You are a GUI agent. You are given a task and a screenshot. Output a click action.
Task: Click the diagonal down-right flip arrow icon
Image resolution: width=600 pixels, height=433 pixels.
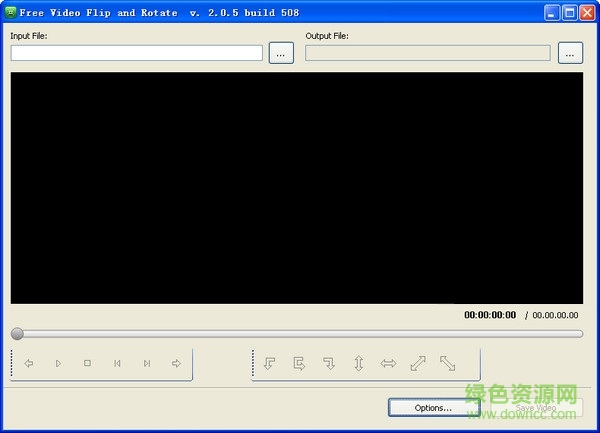click(448, 364)
